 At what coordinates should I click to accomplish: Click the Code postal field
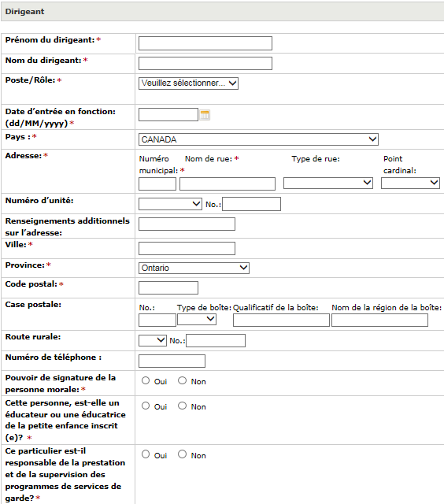click(x=168, y=287)
